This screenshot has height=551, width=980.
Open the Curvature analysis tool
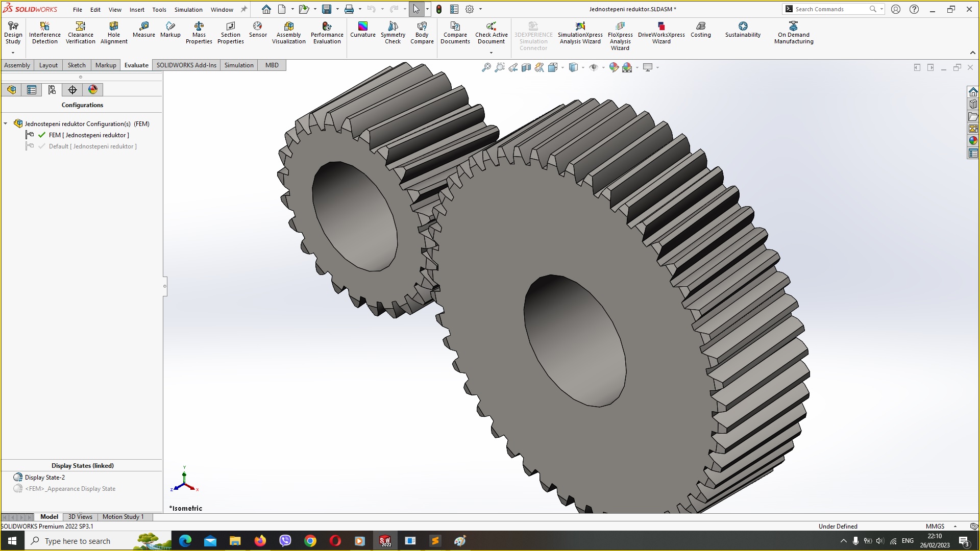pyautogui.click(x=362, y=31)
